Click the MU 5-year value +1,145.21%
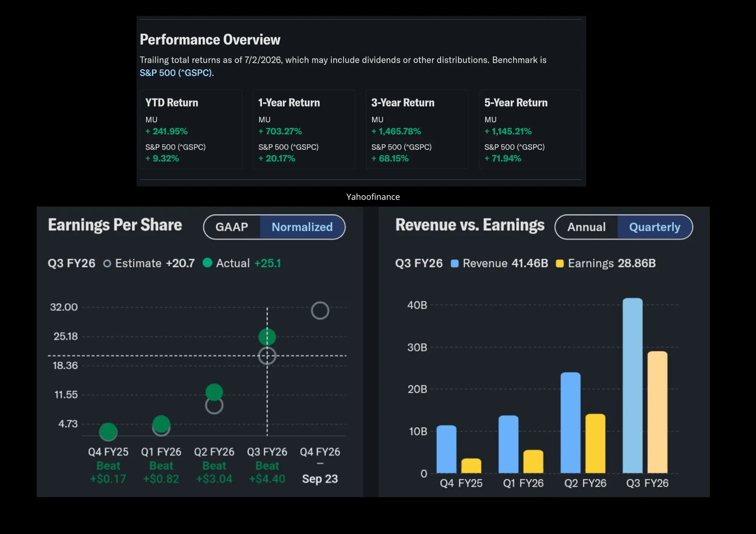Screen dimensions: 756x534 tap(508, 131)
